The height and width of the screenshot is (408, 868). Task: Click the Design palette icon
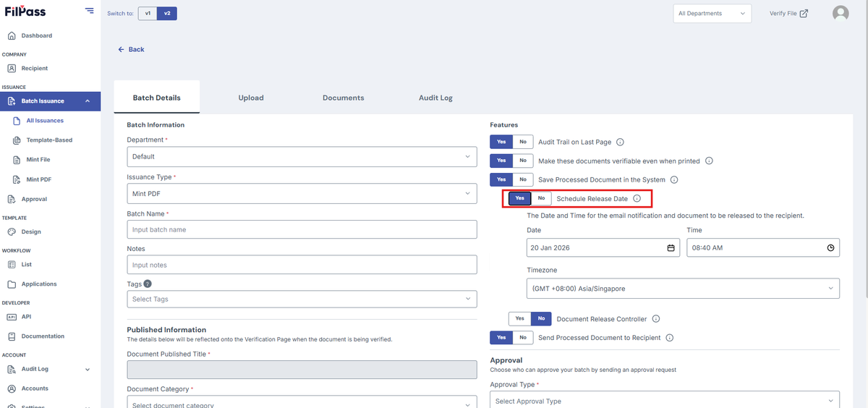pyautogui.click(x=12, y=231)
